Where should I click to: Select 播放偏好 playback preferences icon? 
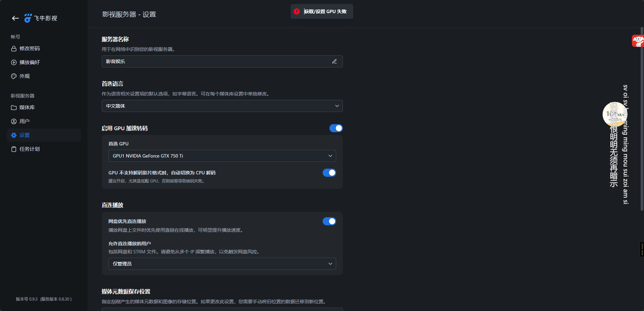14,62
